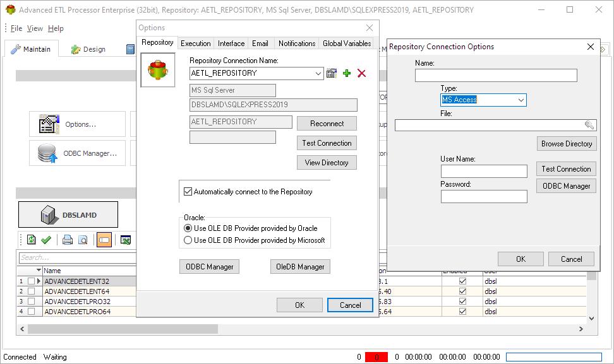Click the Password input field
This screenshot has width=614, height=364.
click(484, 196)
